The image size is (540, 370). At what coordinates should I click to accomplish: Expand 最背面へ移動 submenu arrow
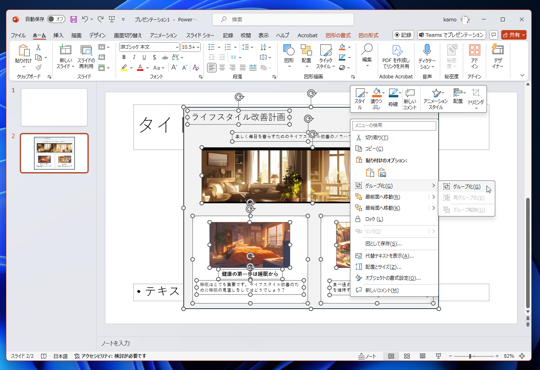pyautogui.click(x=433, y=208)
